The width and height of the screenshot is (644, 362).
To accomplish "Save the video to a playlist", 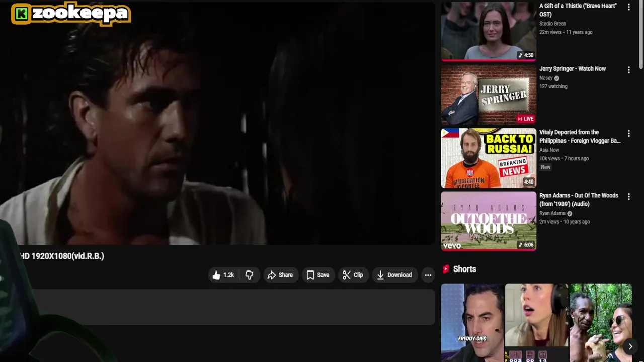I will pyautogui.click(x=317, y=275).
